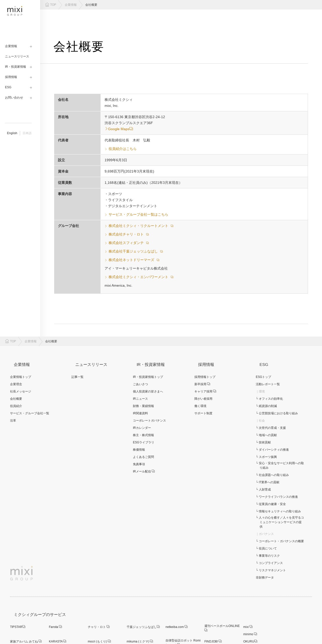Image resolution: width=322 pixels, height=644 pixels.
Task: Switch language to 日本語
Action: tap(27, 133)
